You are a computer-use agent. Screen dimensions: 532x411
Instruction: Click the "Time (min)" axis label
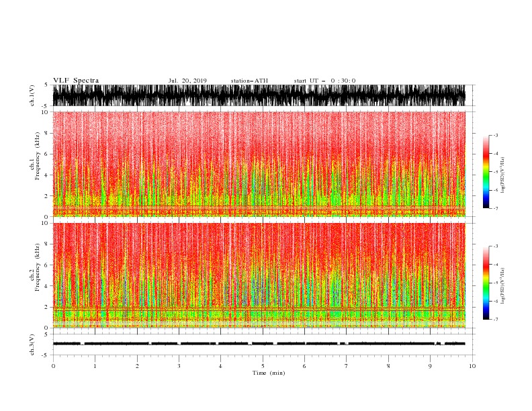[269, 373]
